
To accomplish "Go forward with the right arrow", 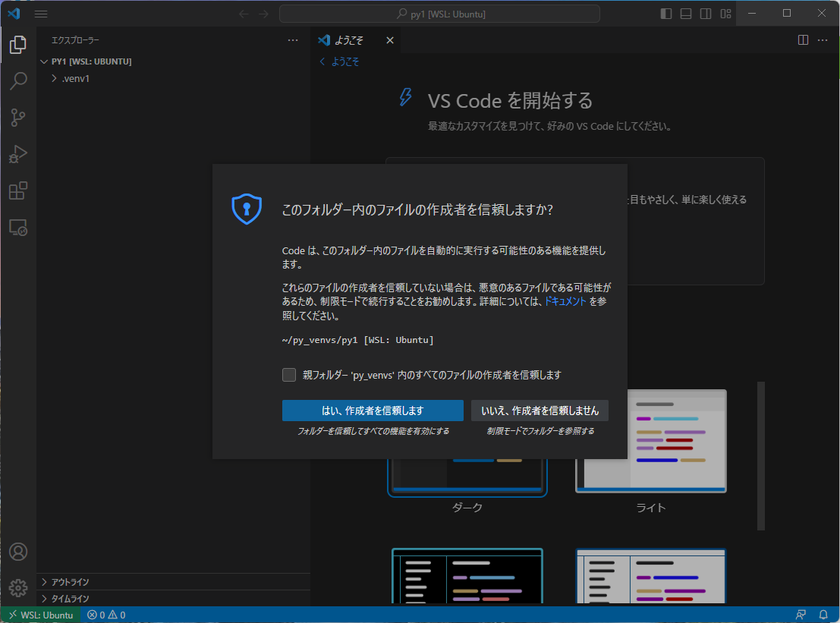I will click(263, 14).
